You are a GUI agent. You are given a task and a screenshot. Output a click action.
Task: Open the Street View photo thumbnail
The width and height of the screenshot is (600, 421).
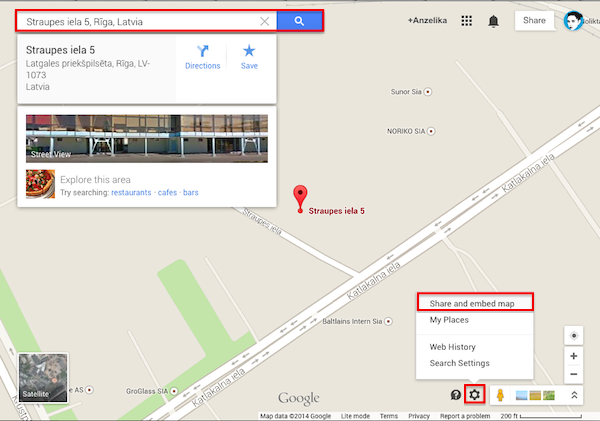147,139
